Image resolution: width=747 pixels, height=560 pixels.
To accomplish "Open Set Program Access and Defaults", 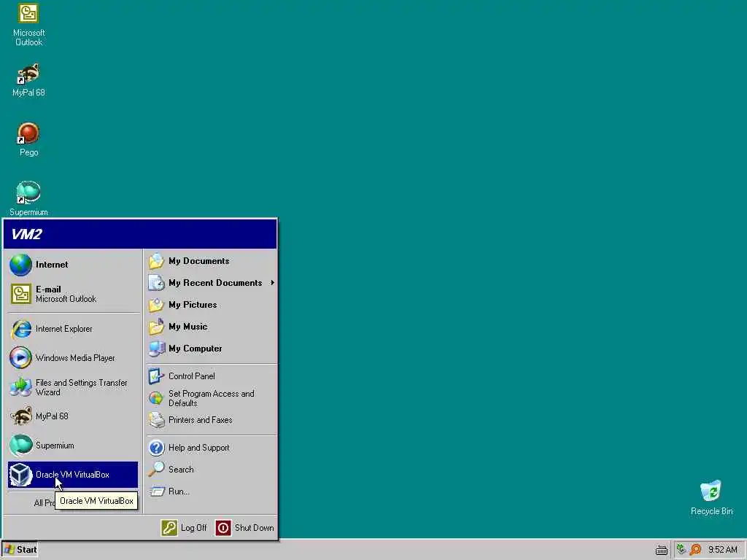I will point(212,398).
